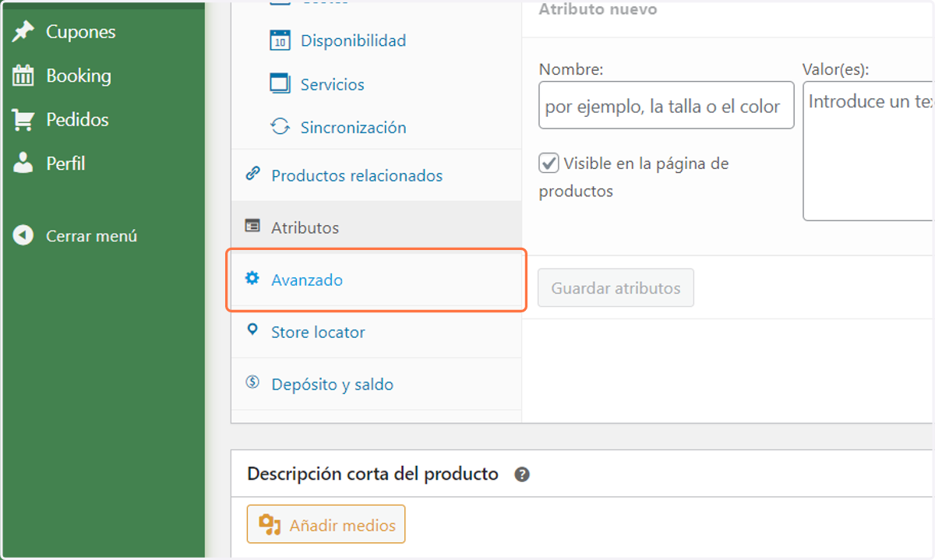Click the help icon beside Descripción corta
Viewport: 935px width, 560px height.
[522, 474]
